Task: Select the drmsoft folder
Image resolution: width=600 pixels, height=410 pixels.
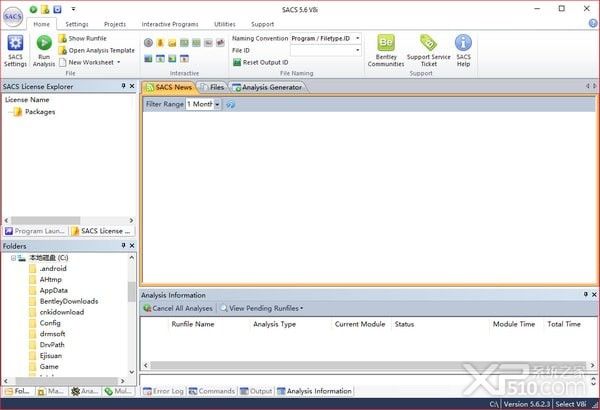Action: point(52,334)
